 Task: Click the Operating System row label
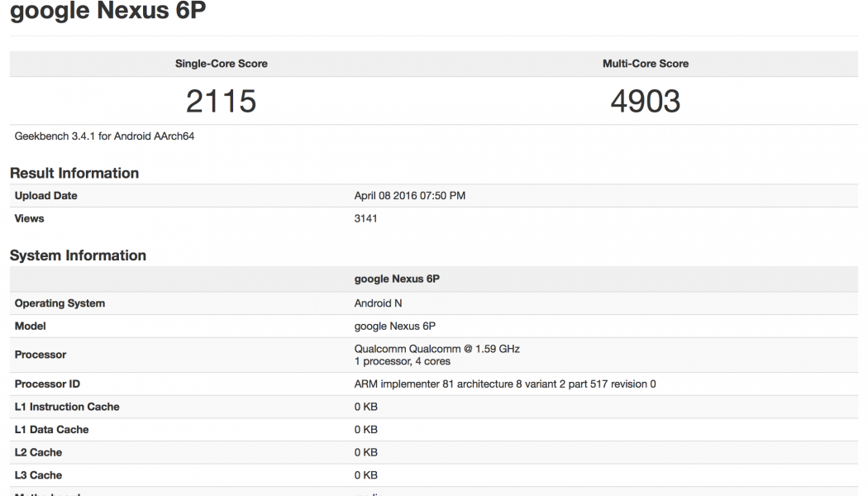coord(60,303)
